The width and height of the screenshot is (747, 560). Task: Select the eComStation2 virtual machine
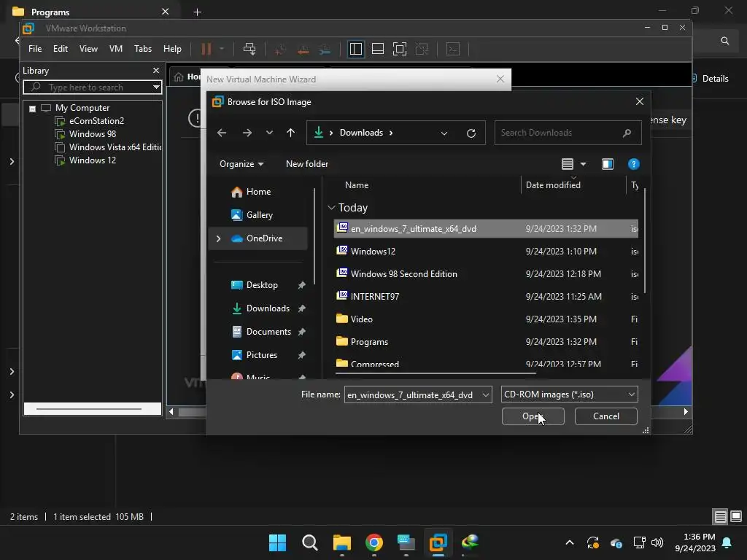[x=96, y=121]
